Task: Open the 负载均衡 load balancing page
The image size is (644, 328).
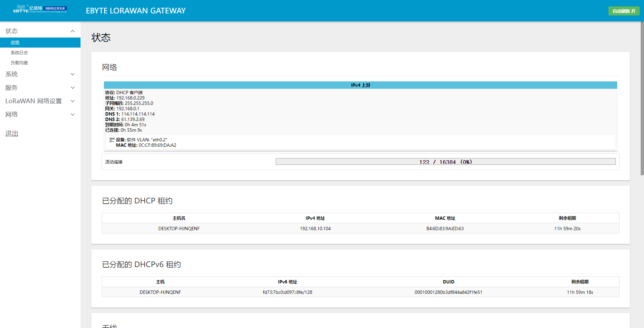Action: tap(19, 63)
